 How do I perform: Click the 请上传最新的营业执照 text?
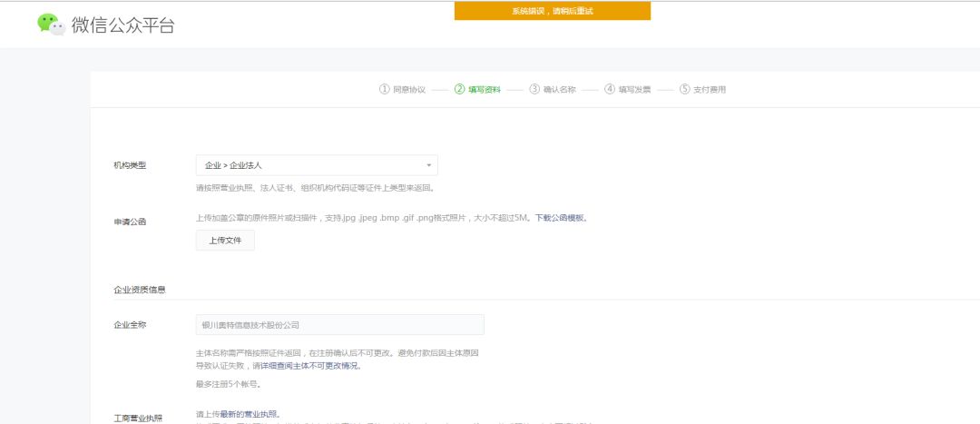click(238, 414)
